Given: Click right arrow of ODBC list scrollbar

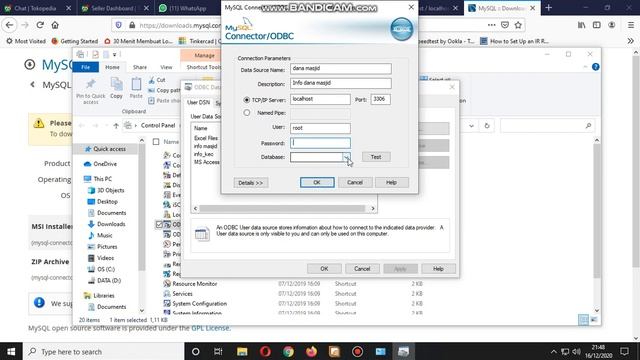Looking at the screenshot, I should [373, 209].
